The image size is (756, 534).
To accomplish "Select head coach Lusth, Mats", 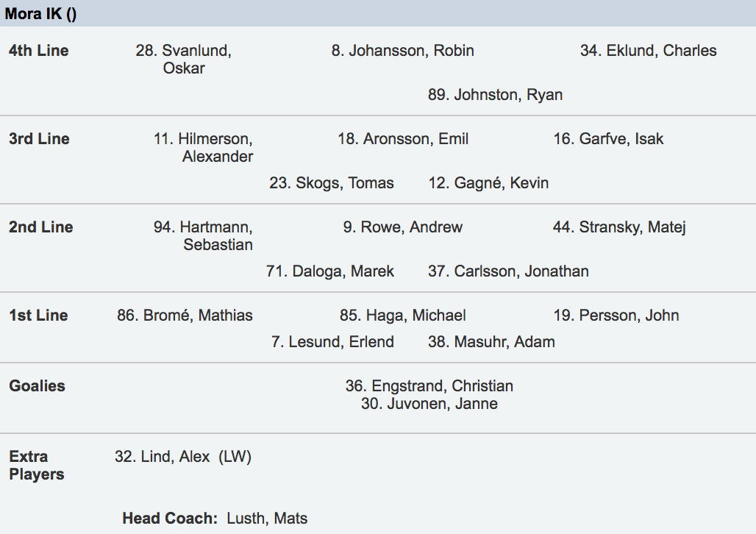I will click(267, 519).
